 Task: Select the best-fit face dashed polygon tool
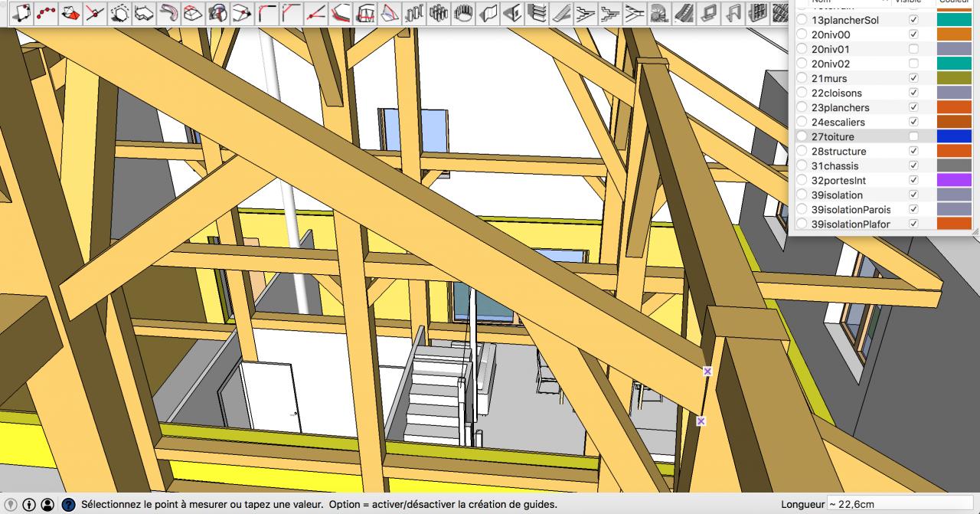120,12
